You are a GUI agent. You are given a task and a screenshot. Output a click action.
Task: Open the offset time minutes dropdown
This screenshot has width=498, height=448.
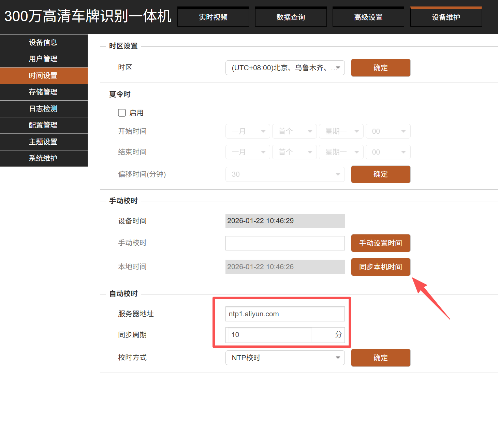[285, 174]
